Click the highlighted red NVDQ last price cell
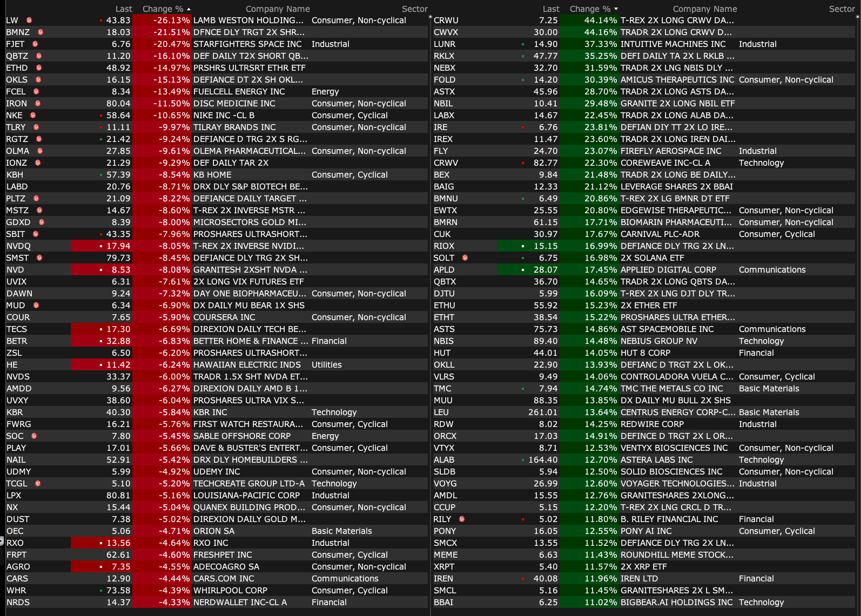The image size is (861, 616). (102, 246)
